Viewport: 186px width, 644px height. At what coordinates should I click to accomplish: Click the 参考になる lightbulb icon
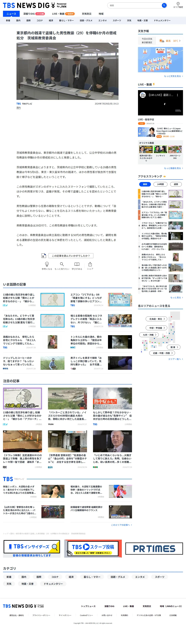(47, 264)
